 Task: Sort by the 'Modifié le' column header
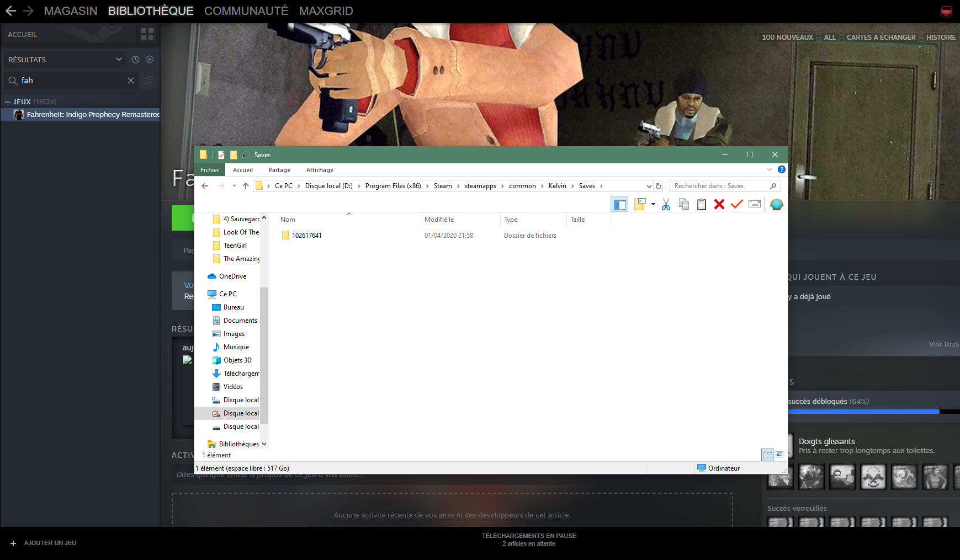coord(460,220)
